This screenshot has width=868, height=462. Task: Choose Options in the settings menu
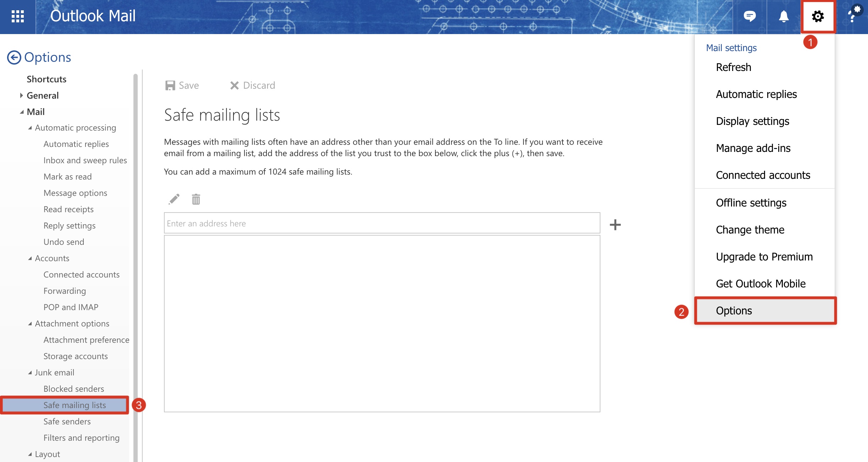tap(765, 311)
